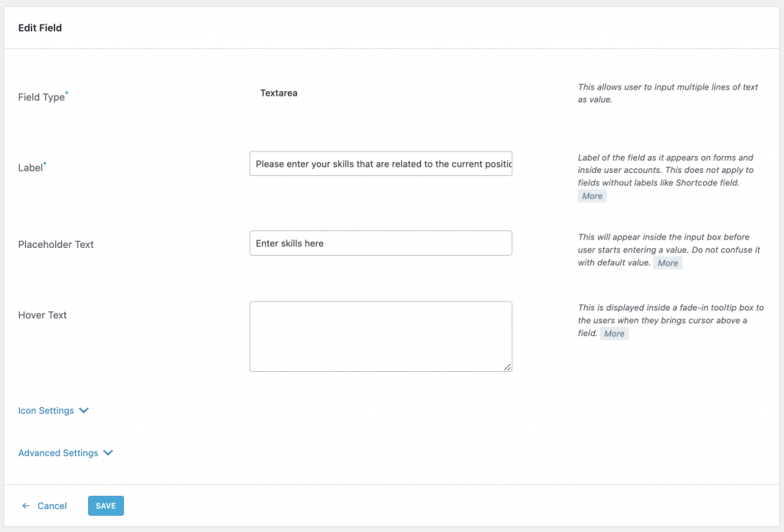Click the required asterisk beside Label
The height and width of the screenshot is (532, 784).
(x=45, y=163)
